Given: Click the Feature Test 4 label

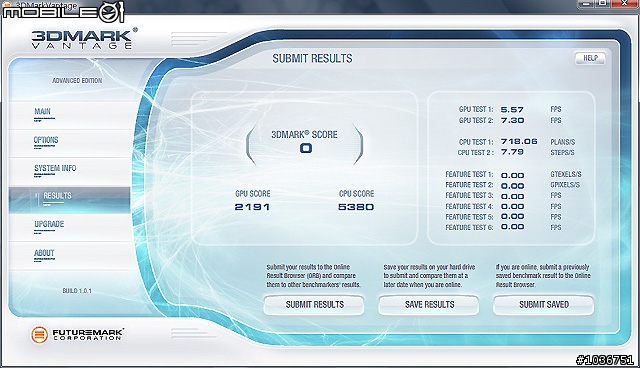Looking at the screenshot, I should [469, 206].
